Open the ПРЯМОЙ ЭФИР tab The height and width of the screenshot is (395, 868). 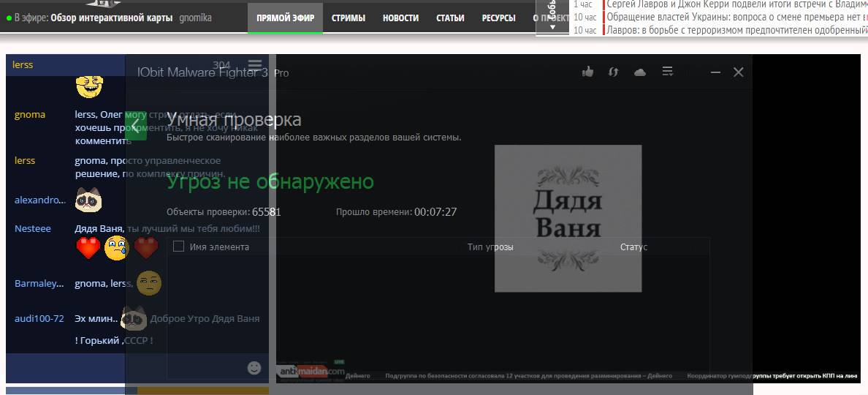[285, 18]
